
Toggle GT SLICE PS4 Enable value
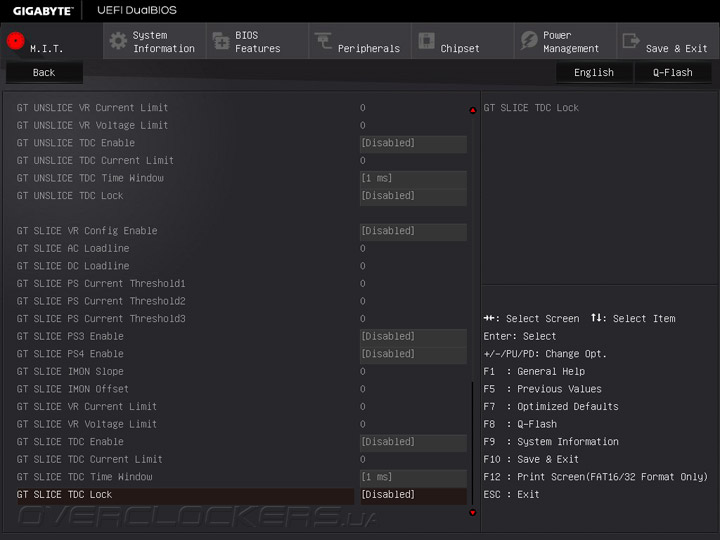pyautogui.click(x=413, y=354)
